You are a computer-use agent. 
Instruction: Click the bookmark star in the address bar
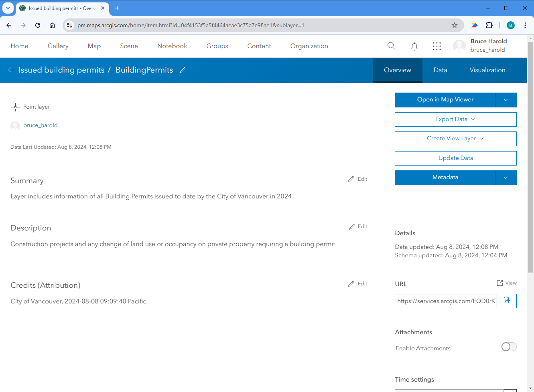click(x=455, y=25)
